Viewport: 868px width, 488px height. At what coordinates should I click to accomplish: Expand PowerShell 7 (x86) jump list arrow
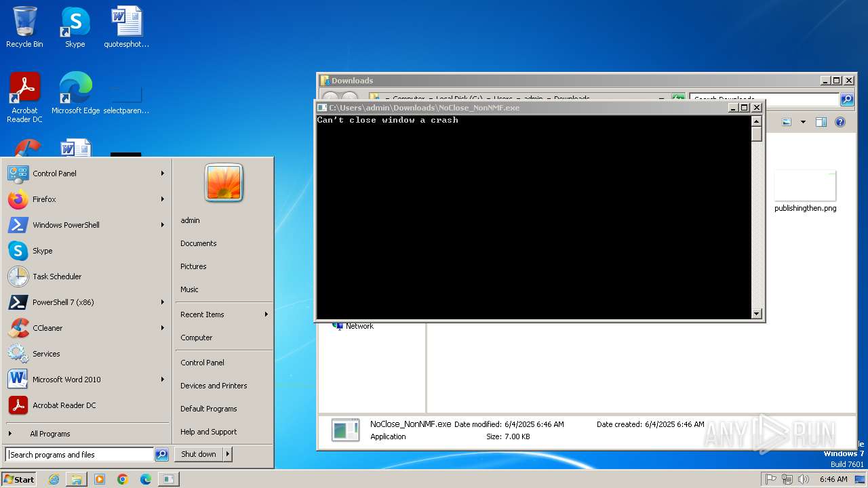163,302
